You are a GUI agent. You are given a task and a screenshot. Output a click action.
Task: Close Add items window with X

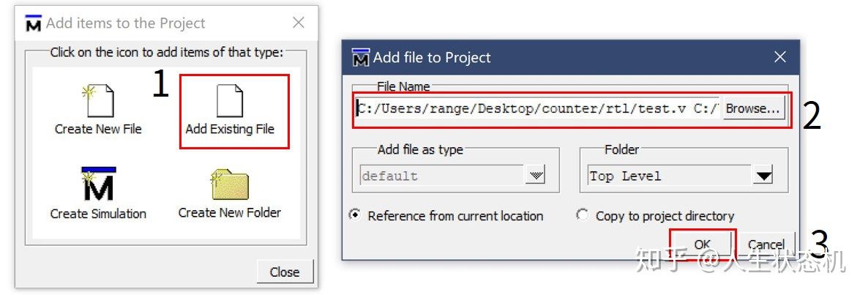299,23
